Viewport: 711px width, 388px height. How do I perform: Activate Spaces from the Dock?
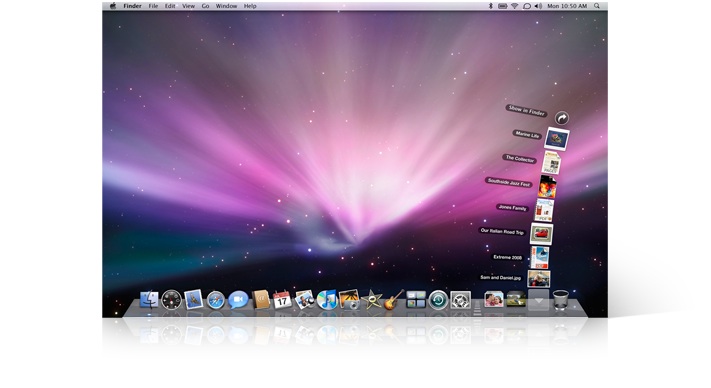[x=416, y=300]
